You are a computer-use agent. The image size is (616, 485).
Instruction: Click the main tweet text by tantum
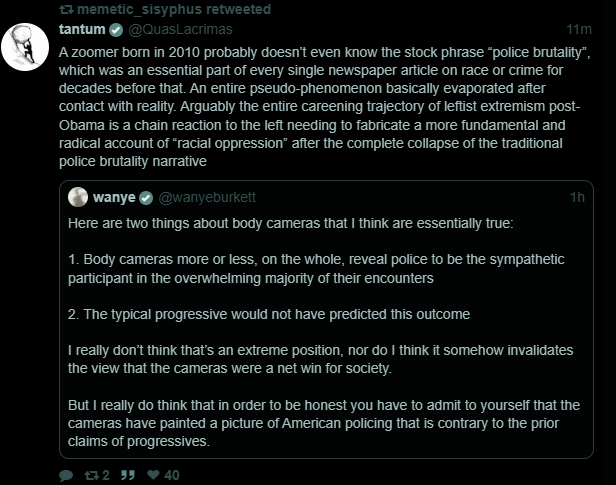324,107
